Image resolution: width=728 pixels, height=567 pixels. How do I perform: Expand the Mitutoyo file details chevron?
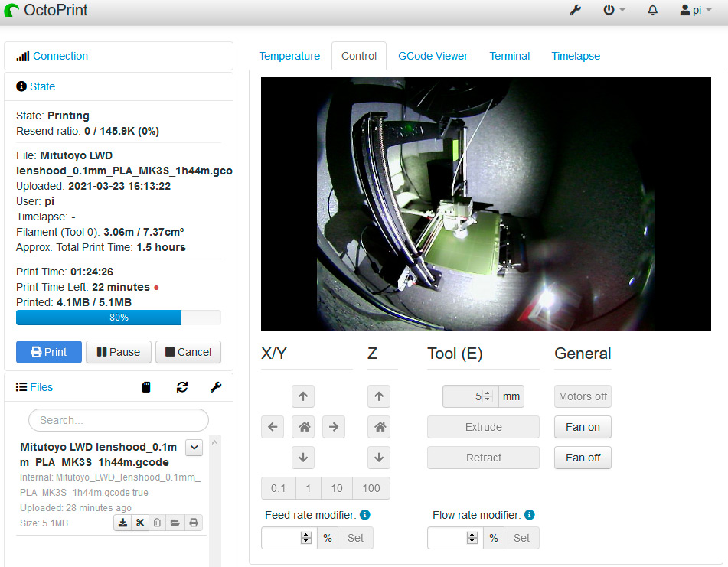(194, 448)
